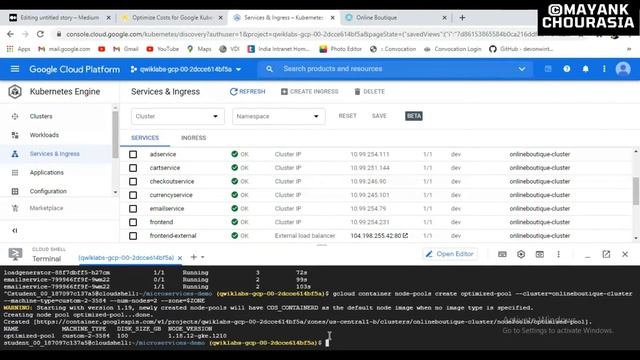Open the Cloud Shell activate icon in header
This screenshot has height=360, width=640.
[548, 69]
